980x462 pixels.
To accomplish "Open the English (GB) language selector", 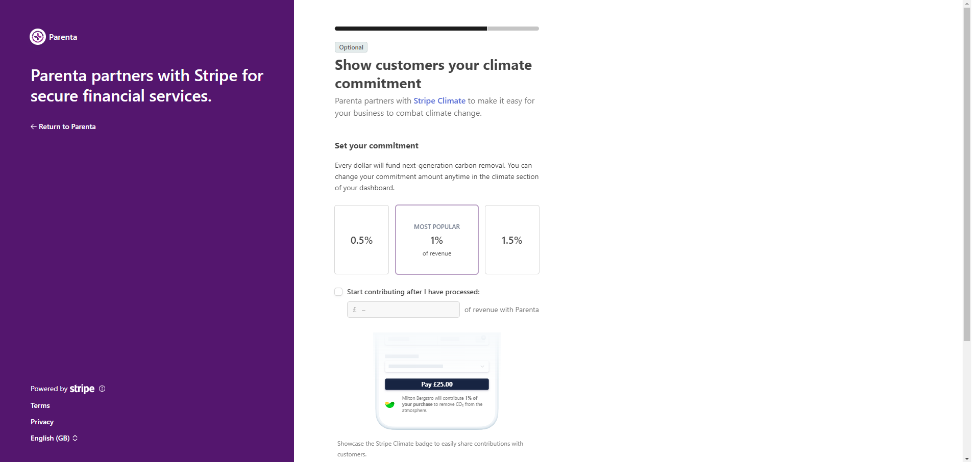I will point(54,438).
